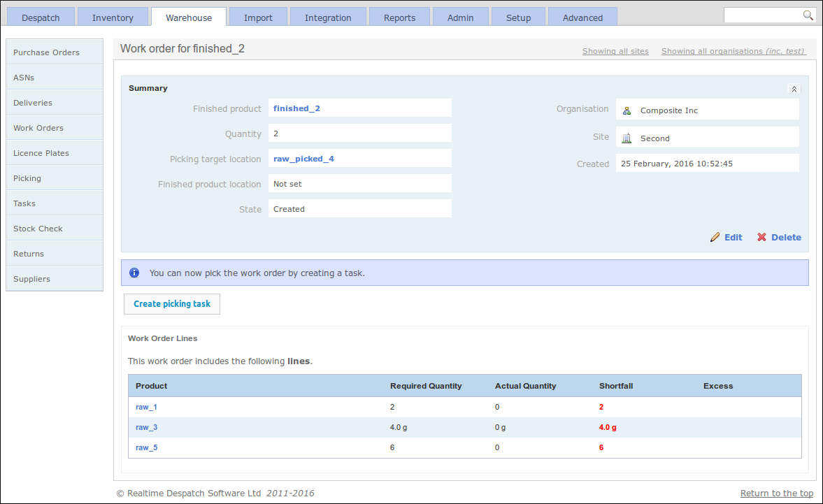This screenshot has height=504, width=823.
Task: Collapse the Summary panel
Action: tap(794, 89)
